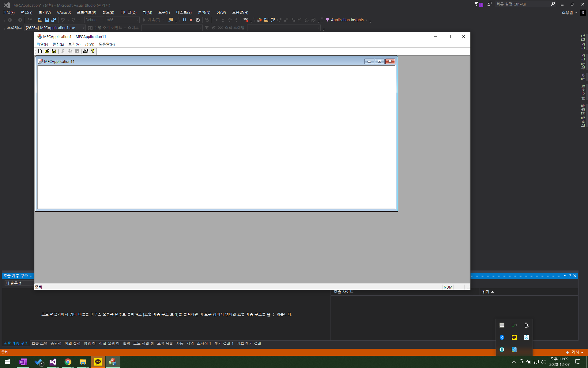
Task: Open Chrome from the Windows taskbar
Action: pos(68,362)
